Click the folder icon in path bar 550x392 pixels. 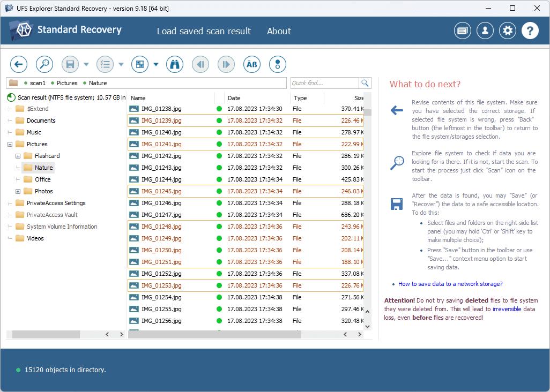click(x=13, y=83)
